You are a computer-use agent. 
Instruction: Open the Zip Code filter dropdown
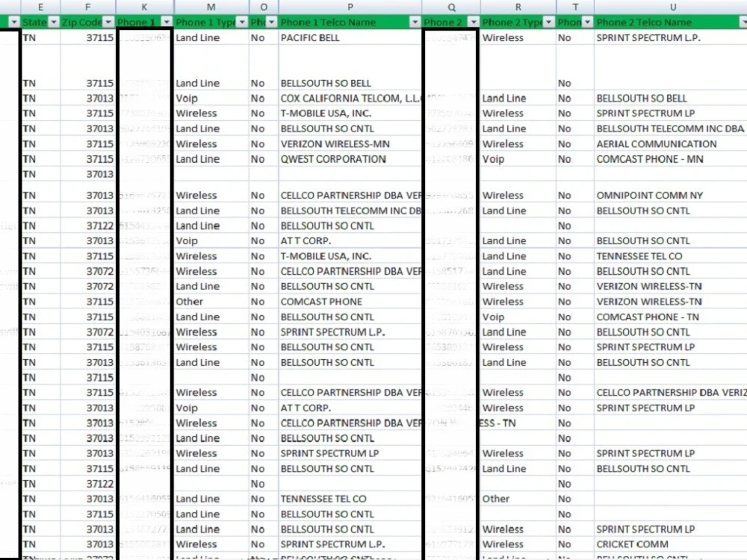(108, 22)
